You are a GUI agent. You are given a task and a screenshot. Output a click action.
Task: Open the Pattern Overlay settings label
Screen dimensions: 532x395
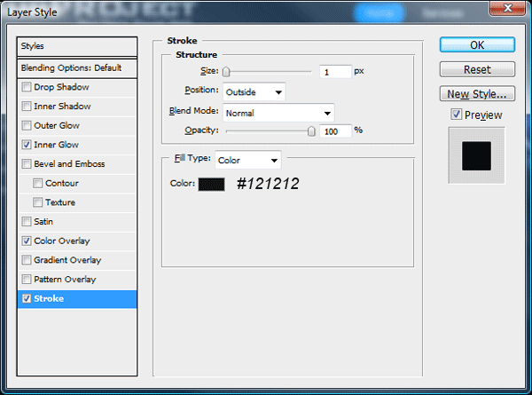[65, 280]
